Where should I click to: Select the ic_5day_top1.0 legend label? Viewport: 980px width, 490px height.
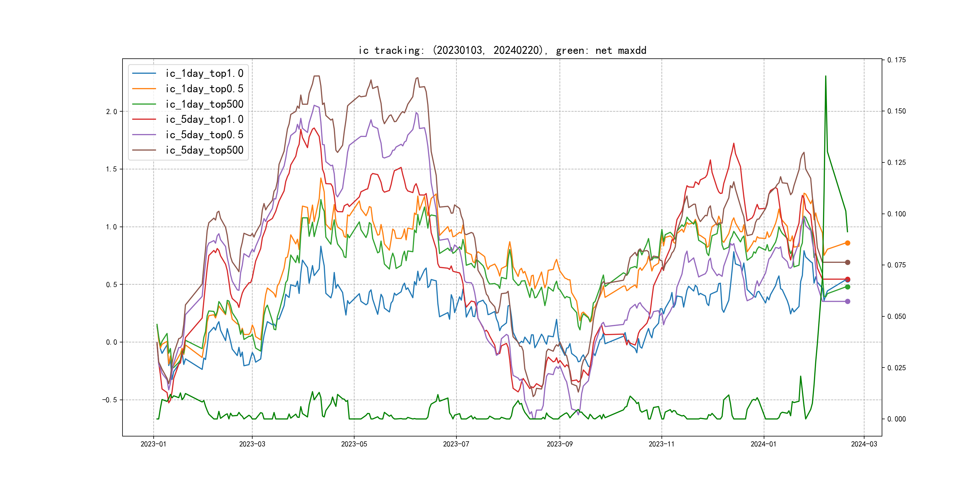[204, 119]
